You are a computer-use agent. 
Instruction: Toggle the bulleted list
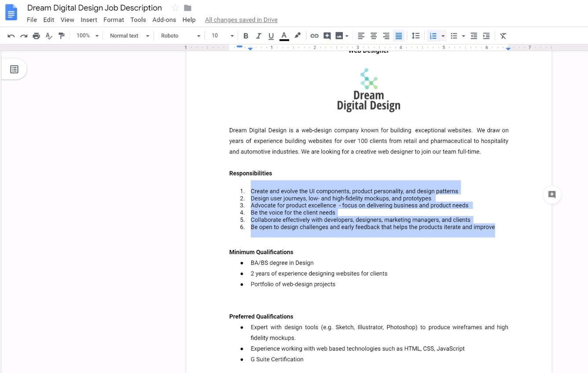tap(454, 36)
